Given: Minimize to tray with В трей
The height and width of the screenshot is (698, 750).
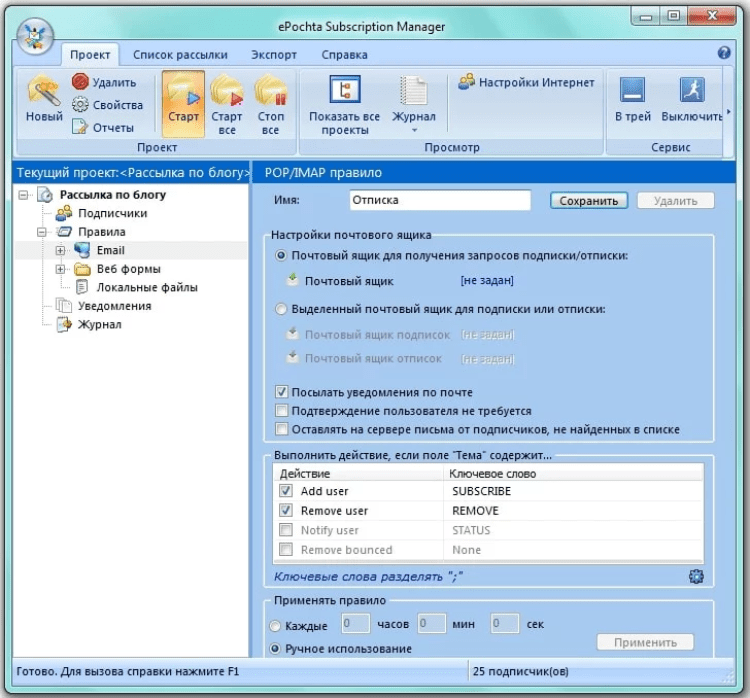Looking at the screenshot, I should click(632, 99).
